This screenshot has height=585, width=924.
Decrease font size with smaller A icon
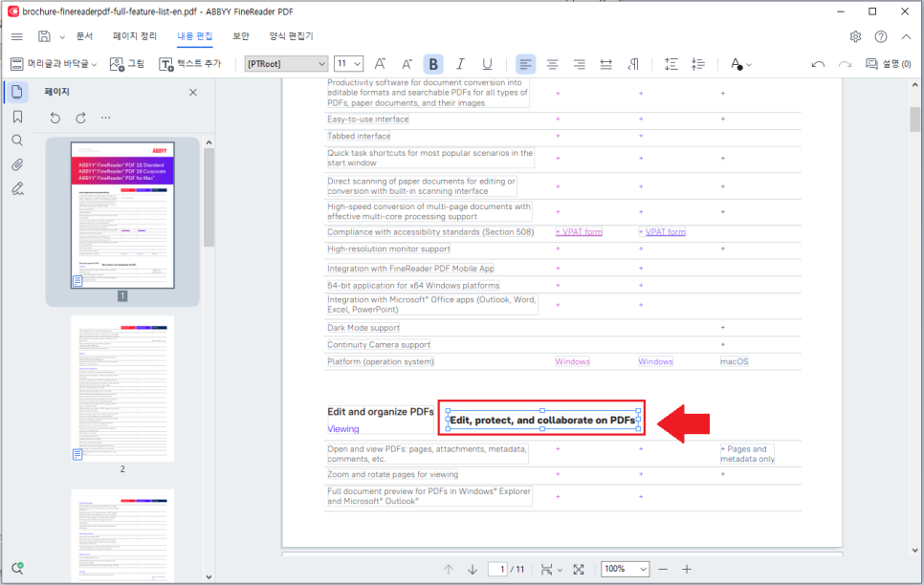[x=407, y=64]
